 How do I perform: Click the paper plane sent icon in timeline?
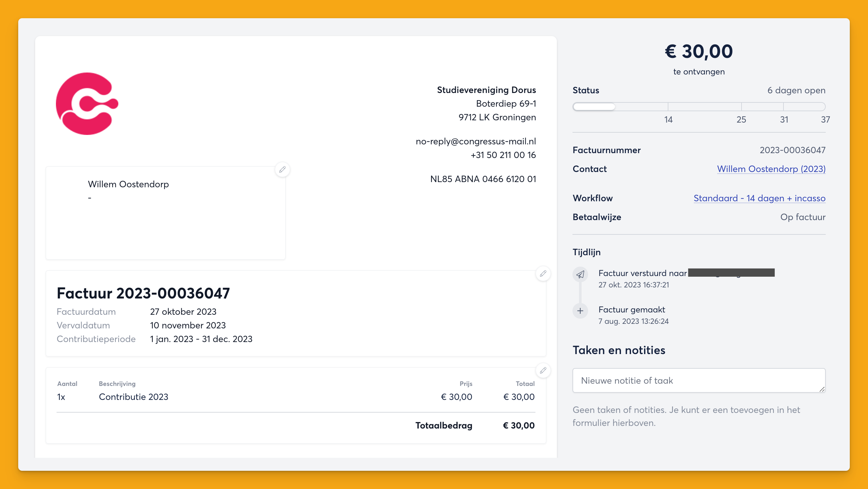tap(580, 274)
